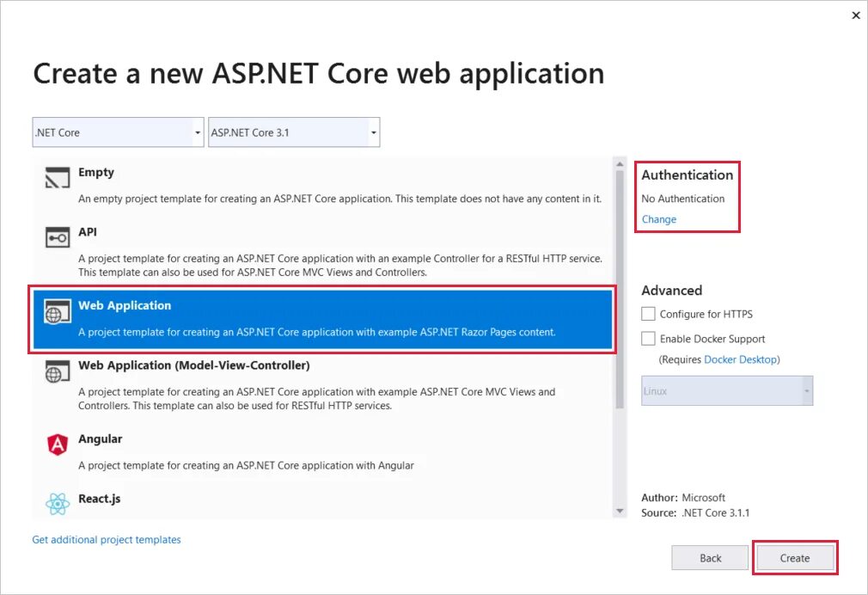Click the Web Application globe icon
This screenshot has width=868, height=595.
(x=58, y=311)
